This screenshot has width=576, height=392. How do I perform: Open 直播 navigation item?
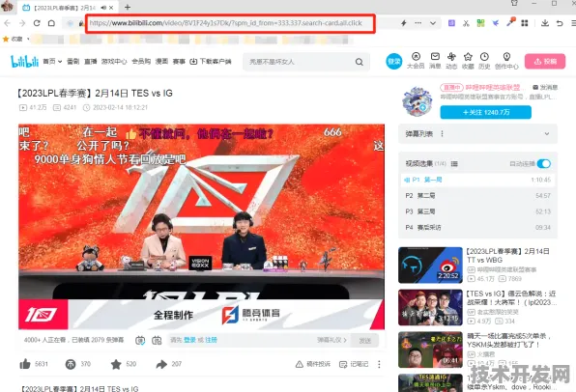[x=91, y=61]
